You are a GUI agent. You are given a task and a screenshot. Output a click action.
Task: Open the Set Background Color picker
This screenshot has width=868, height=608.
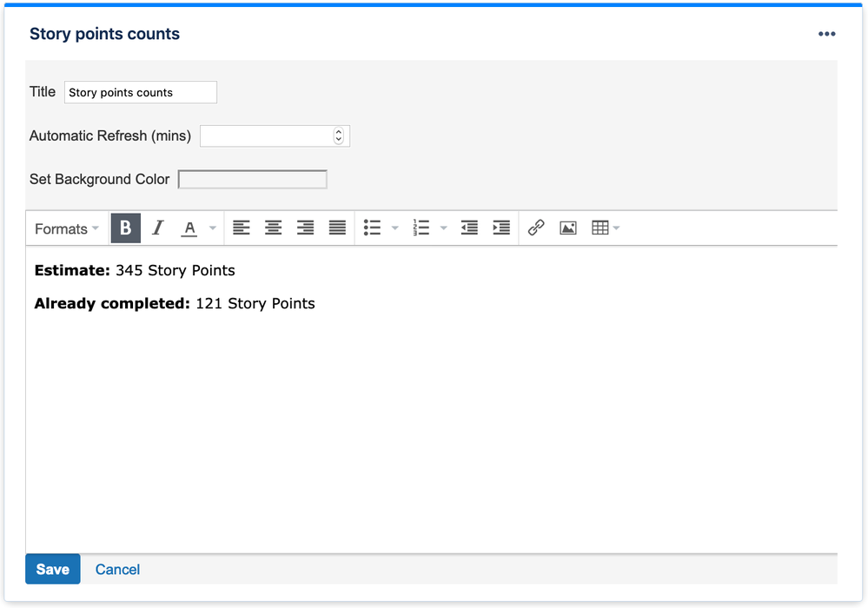pos(253,179)
